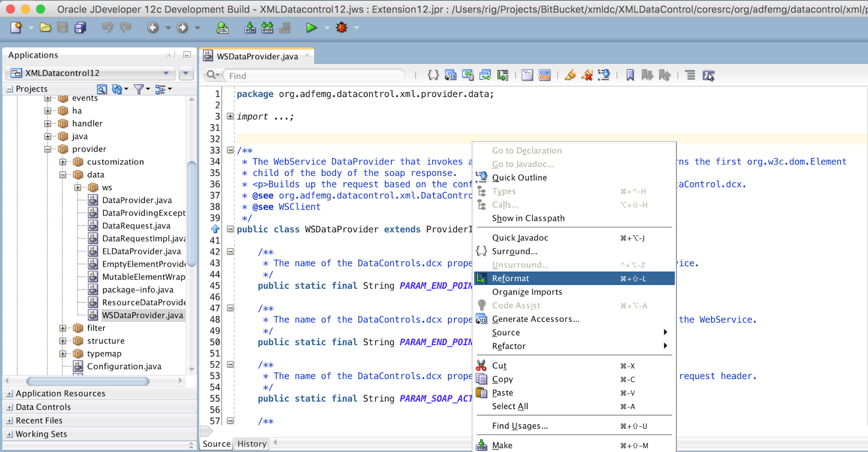Screen dimensions: 868x452
Task: Open DataRequest.java in the project tree
Action: (x=136, y=226)
